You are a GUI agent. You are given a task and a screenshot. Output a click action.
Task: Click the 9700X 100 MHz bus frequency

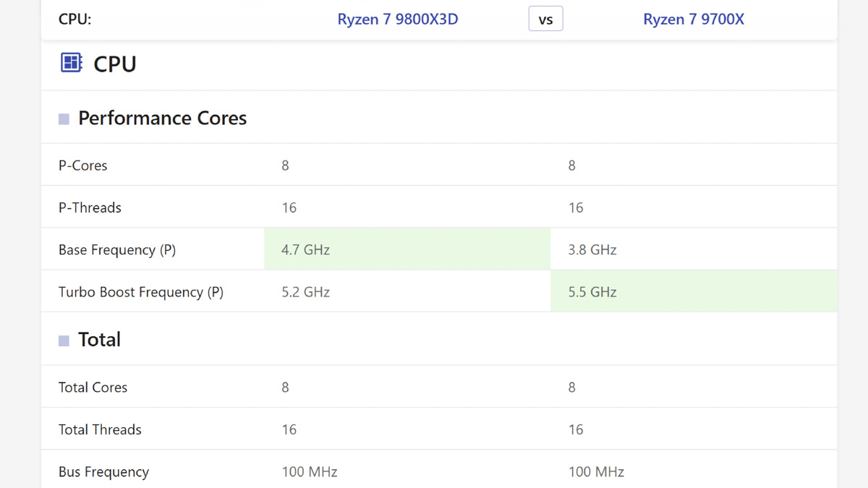(596, 472)
